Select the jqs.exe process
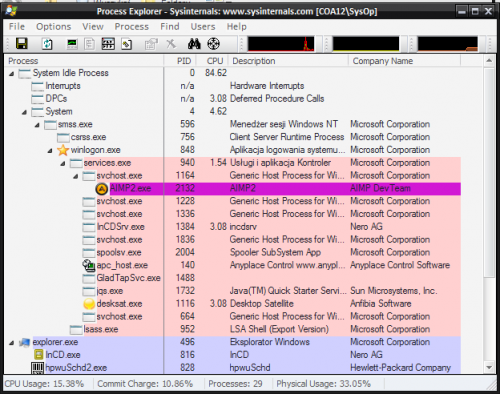The image size is (500, 394). [x=233, y=291]
